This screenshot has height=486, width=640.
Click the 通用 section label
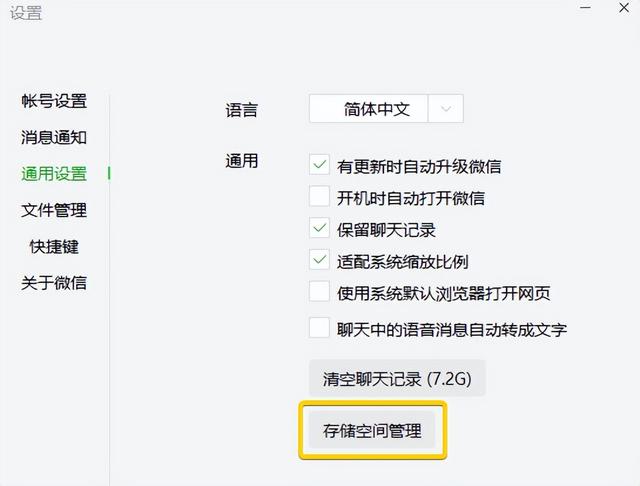(242, 160)
